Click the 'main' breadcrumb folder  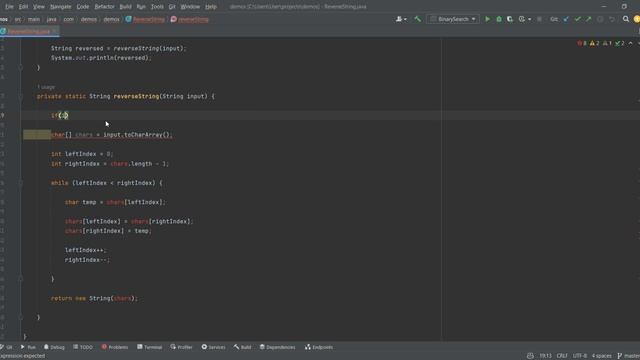34,19
